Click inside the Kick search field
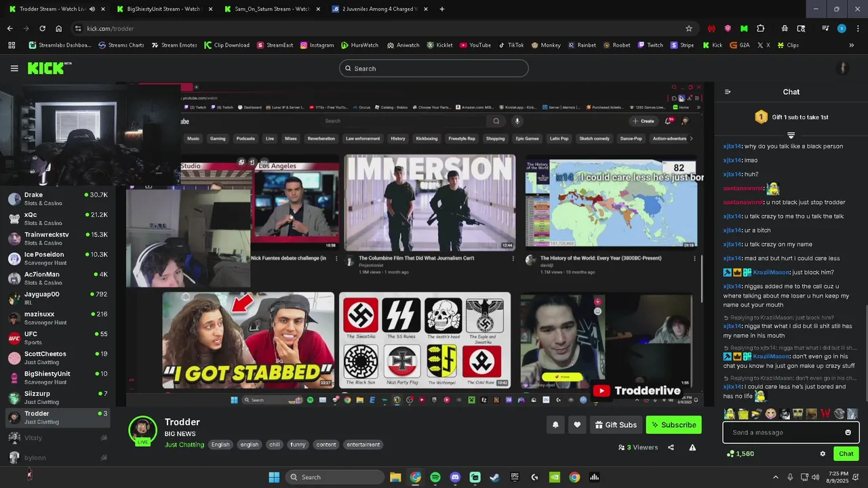This screenshot has height=488, width=868. [x=434, y=68]
